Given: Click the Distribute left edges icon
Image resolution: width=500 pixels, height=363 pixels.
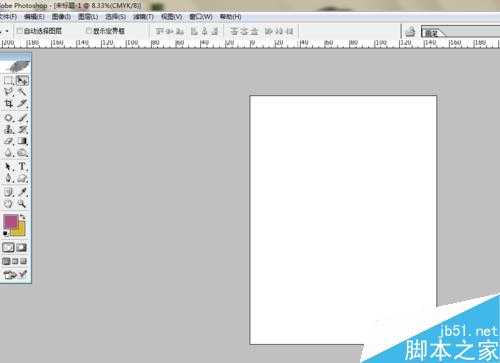Looking at the screenshot, I should pos(269,31).
